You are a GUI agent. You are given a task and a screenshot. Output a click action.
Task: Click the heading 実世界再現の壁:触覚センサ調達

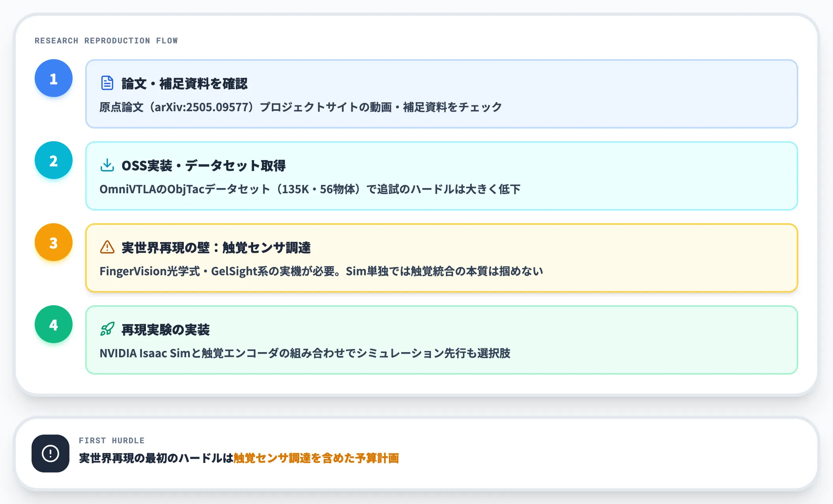216,248
